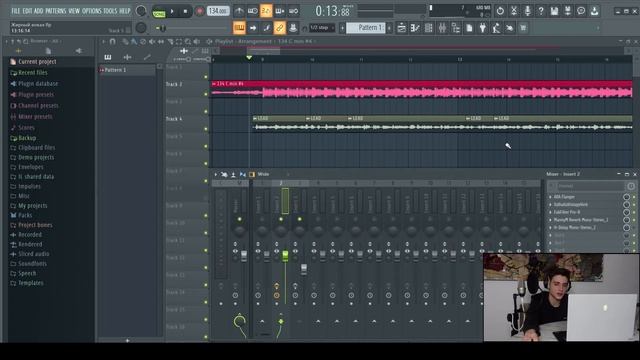The width and height of the screenshot is (640, 360).
Task: Open the VIEW menu
Action: 74,11
